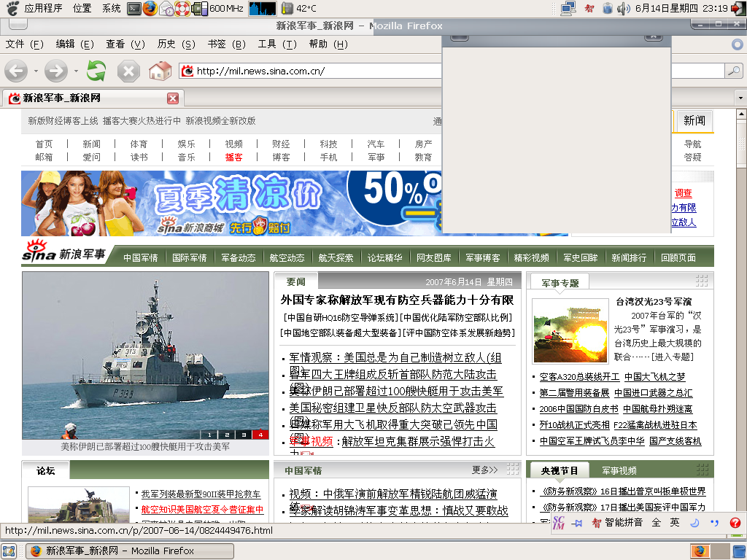Open the Forward button history dropdown arrow
Viewport: 747px width, 560px height.
(76, 71)
